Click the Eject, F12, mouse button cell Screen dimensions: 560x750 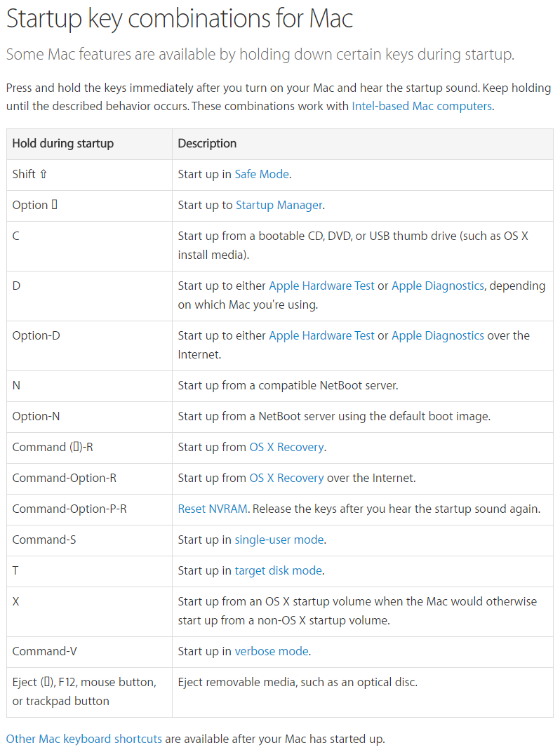[x=84, y=692]
